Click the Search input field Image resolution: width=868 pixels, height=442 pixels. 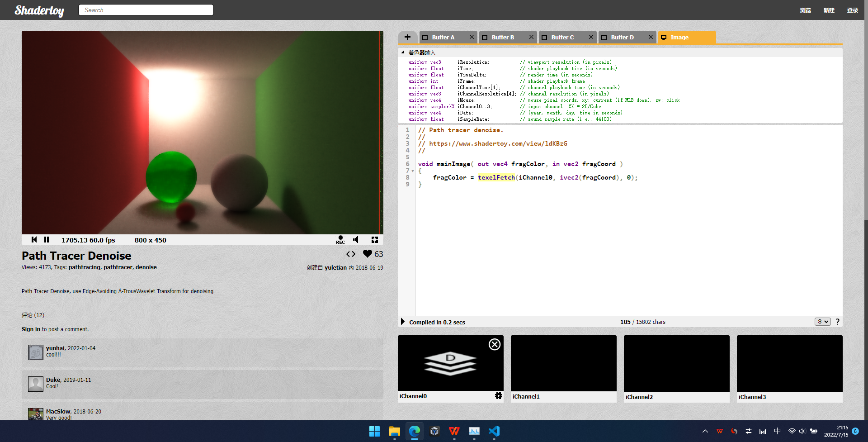[x=146, y=10]
